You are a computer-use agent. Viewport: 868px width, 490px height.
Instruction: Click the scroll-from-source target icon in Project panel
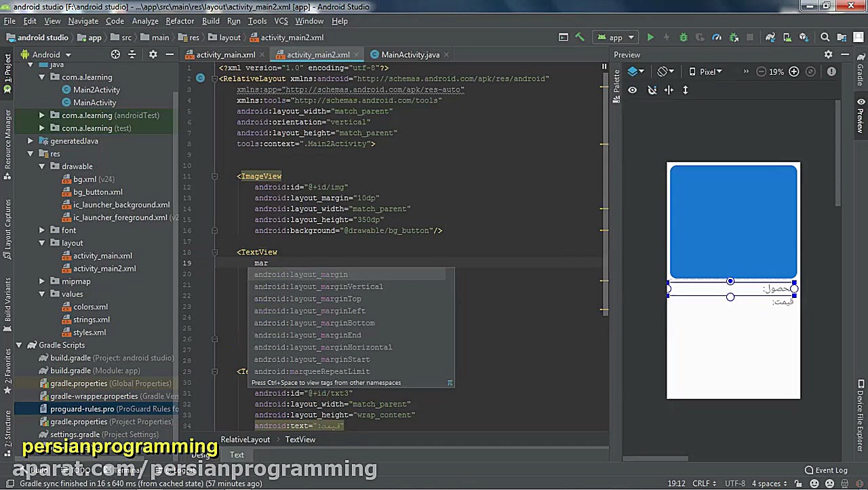(115, 54)
